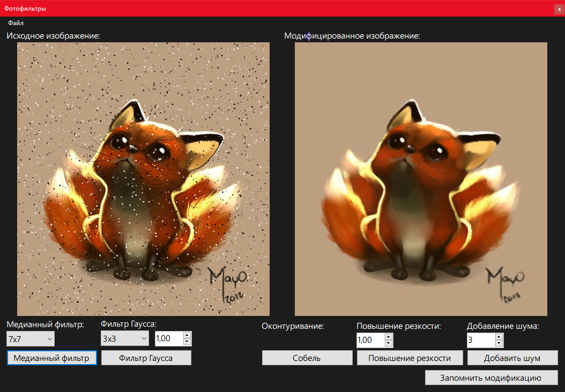The width and height of the screenshot is (565, 392).
Task: Decrease the noise amount with down arrow
Action: 499,343
